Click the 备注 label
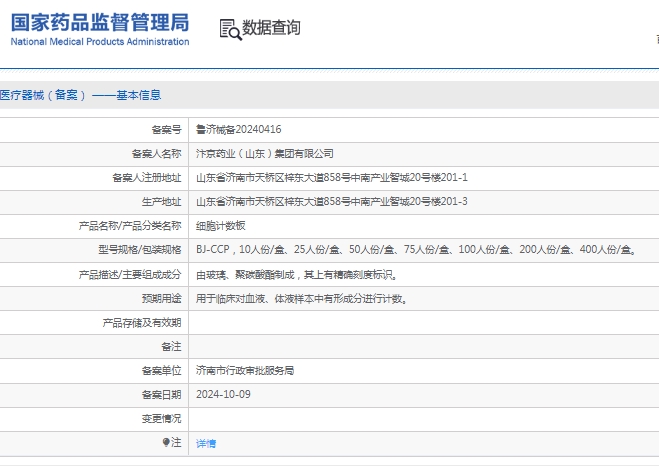Screen dimensions: 659x470 [x=171, y=346]
